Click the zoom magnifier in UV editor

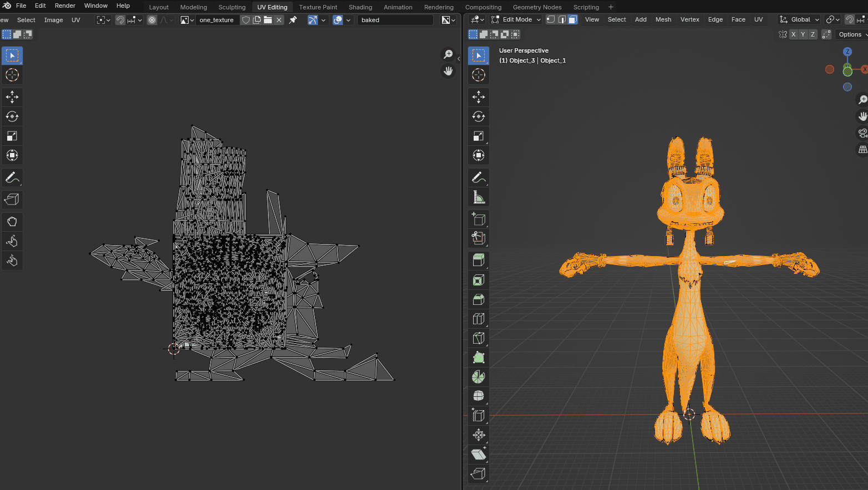pyautogui.click(x=448, y=54)
